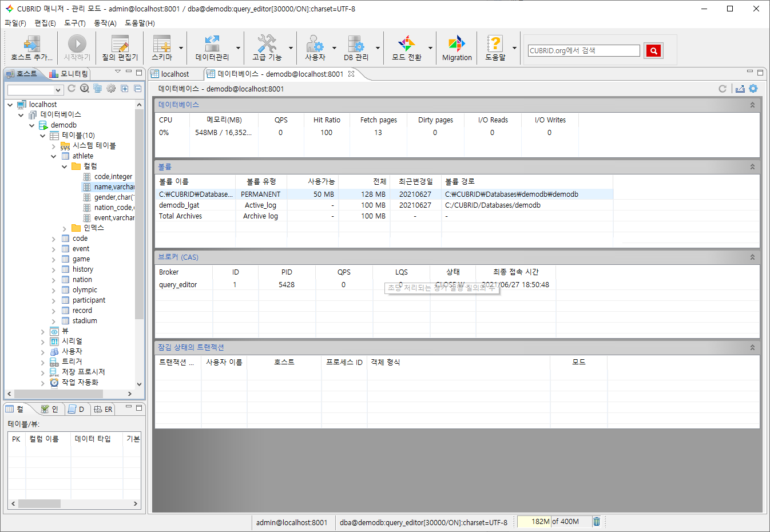Click the refresh icon in database dashboard header
The width and height of the screenshot is (770, 532).
723,89
